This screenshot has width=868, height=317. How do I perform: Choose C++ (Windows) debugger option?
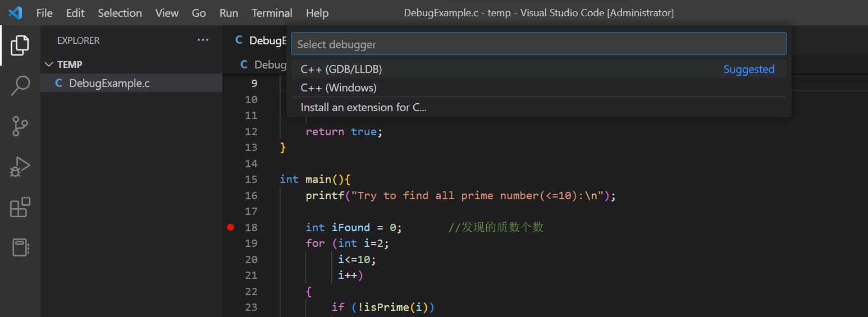(539, 88)
